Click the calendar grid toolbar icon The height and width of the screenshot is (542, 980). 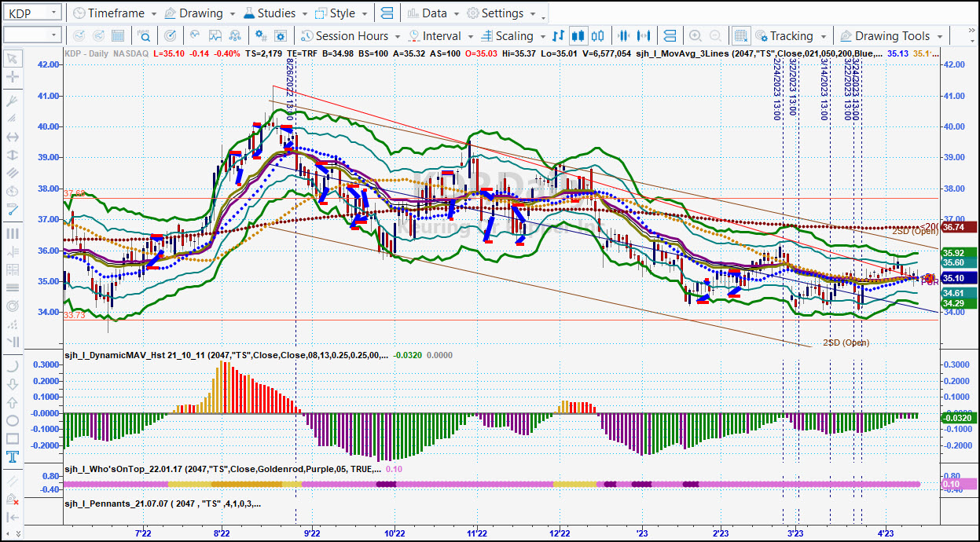click(118, 35)
